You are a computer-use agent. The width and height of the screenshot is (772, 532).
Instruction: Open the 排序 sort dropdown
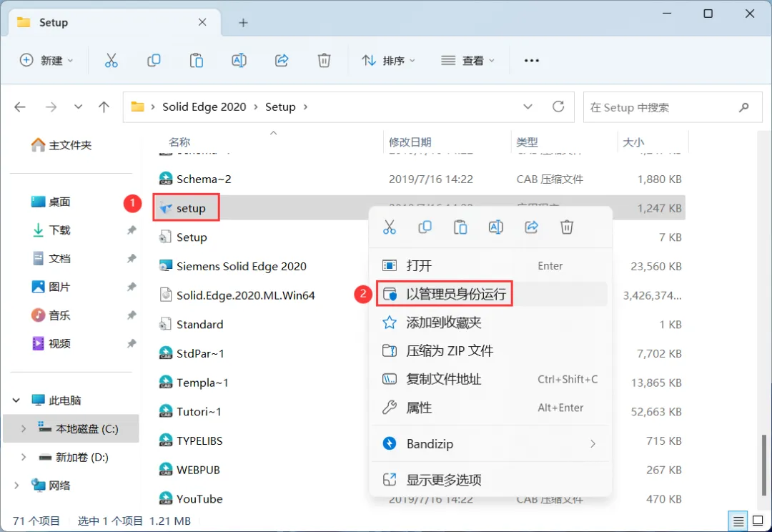388,61
